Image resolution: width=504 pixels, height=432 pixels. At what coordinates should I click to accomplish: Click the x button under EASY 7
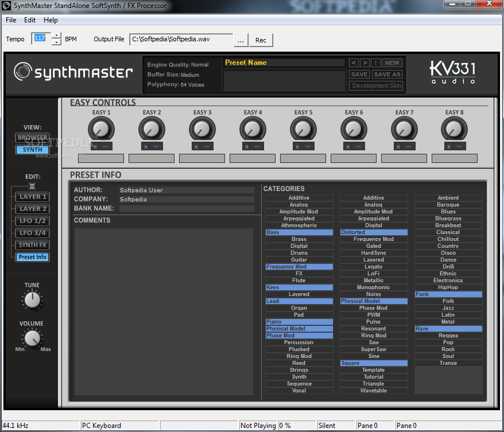[398, 146]
